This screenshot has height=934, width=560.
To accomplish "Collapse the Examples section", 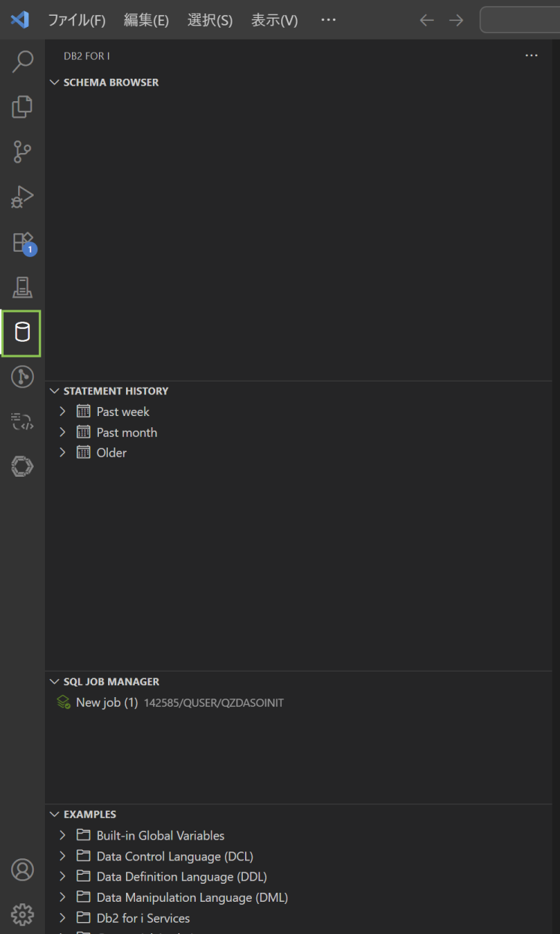I will pyautogui.click(x=54, y=814).
